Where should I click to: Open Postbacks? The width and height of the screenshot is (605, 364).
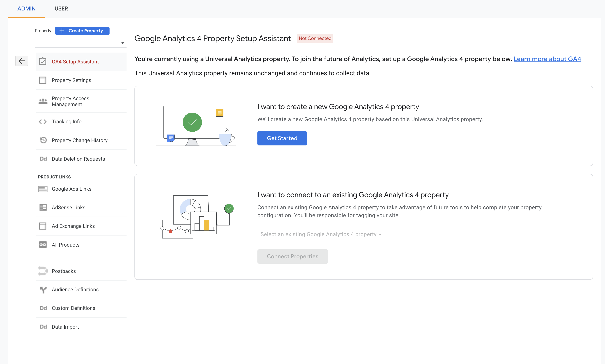pyautogui.click(x=81, y=271)
